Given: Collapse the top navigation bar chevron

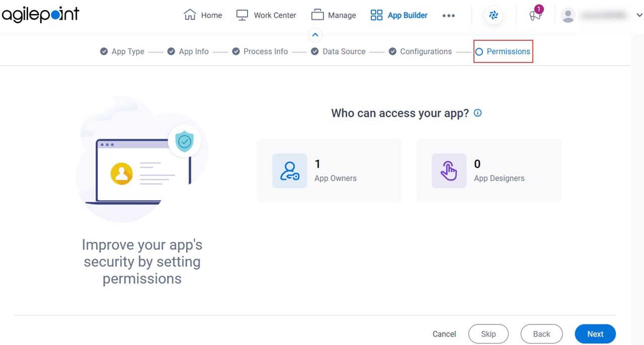Looking at the screenshot, I should click(x=315, y=35).
